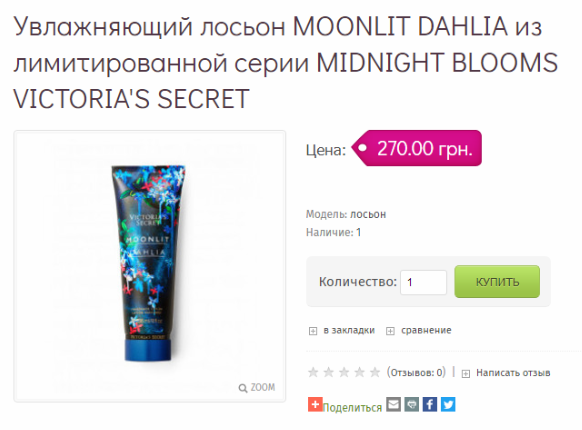
Task: Focus the Количество quantity input field
Action: pos(423,282)
